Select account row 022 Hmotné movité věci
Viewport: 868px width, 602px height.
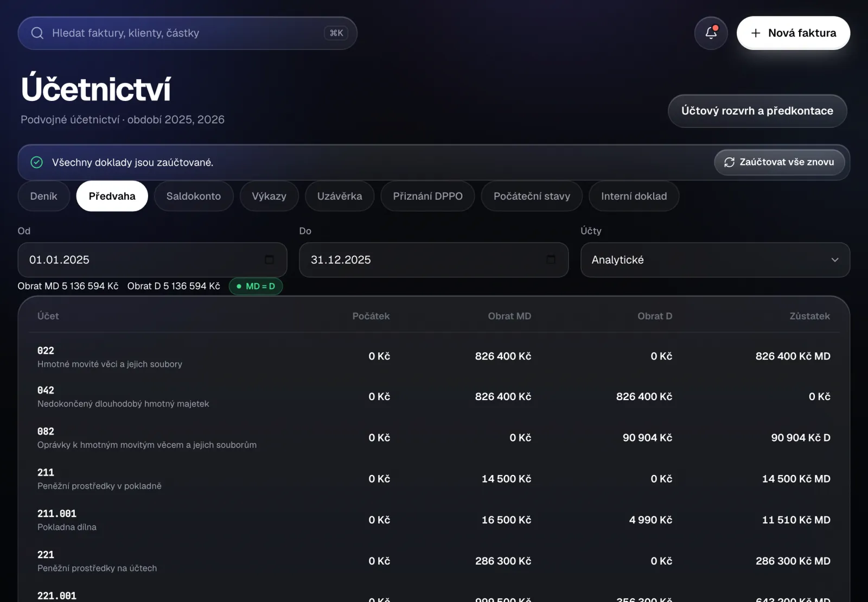click(x=434, y=357)
